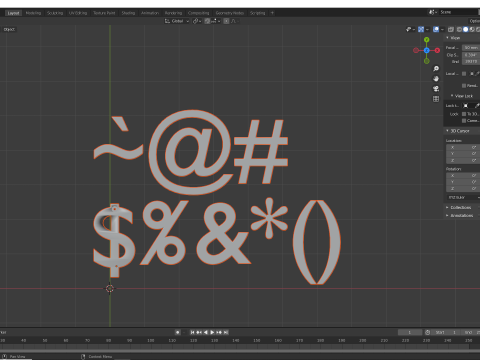Enable Lock Camera to View checkbox
The height and width of the screenshot is (360, 480).
(464, 121)
